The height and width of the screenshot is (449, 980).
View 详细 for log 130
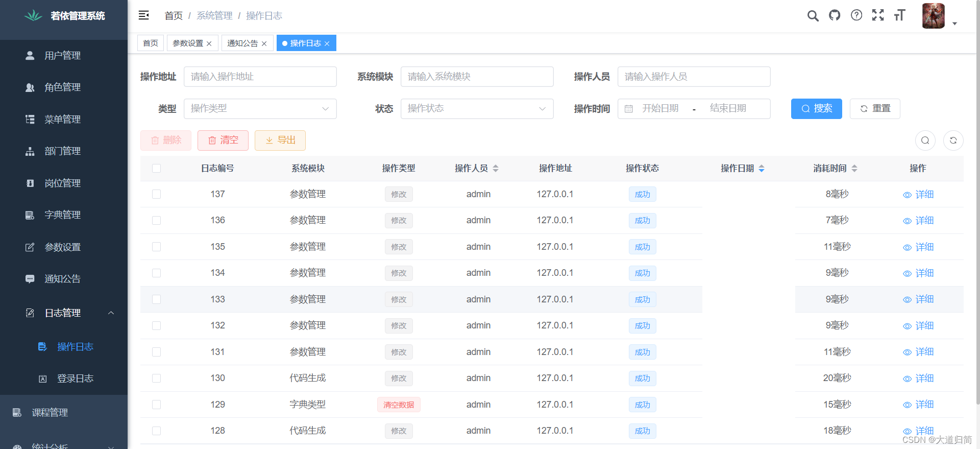pyautogui.click(x=918, y=379)
